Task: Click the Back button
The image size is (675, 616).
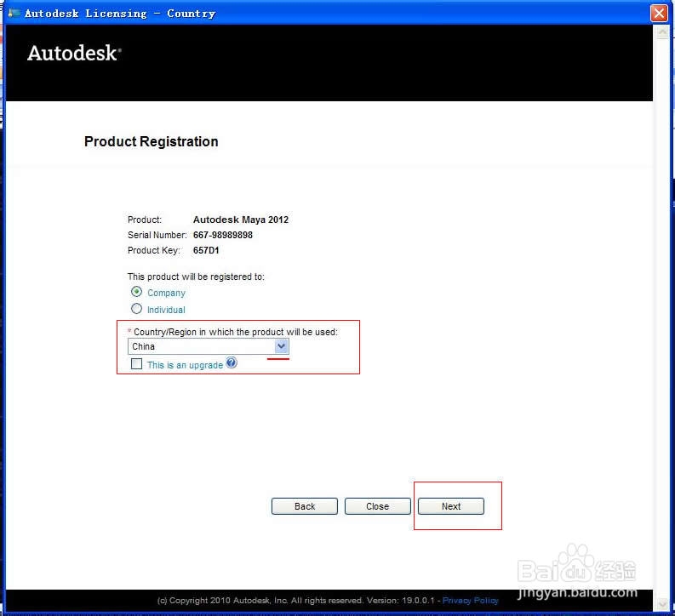Action: click(x=305, y=506)
